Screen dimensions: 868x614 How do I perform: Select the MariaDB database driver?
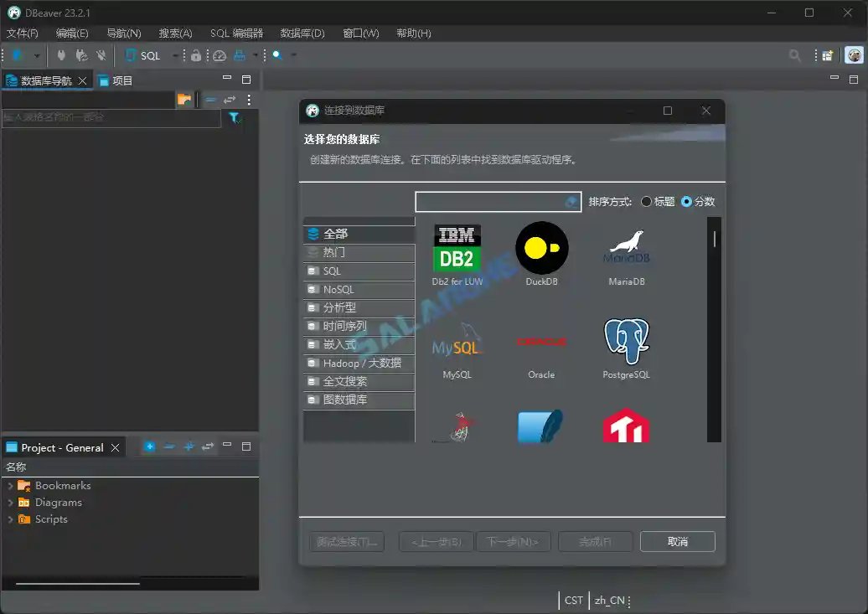coord(625,251)
